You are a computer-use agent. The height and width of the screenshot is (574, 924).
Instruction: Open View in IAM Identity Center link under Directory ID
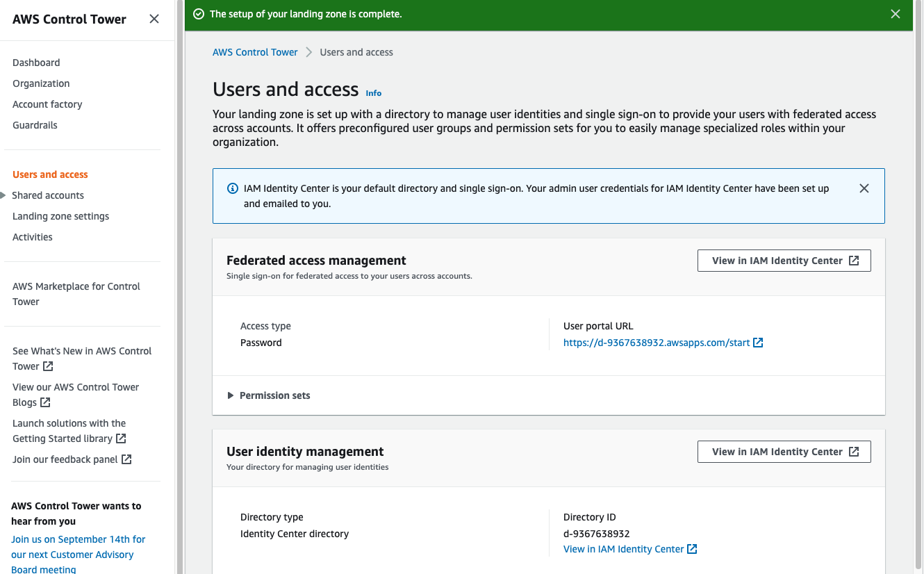click(623, 549)
